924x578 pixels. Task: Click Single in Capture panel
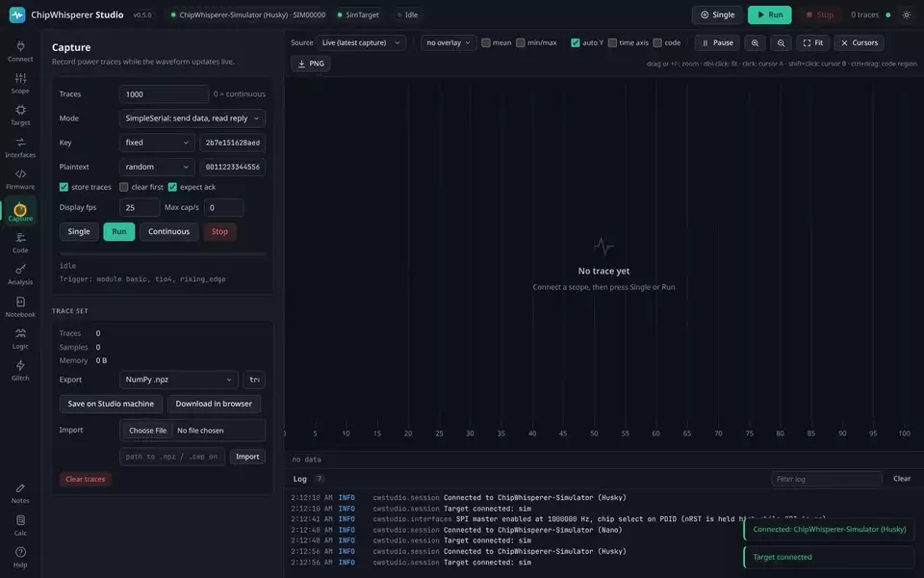(78, 232)
